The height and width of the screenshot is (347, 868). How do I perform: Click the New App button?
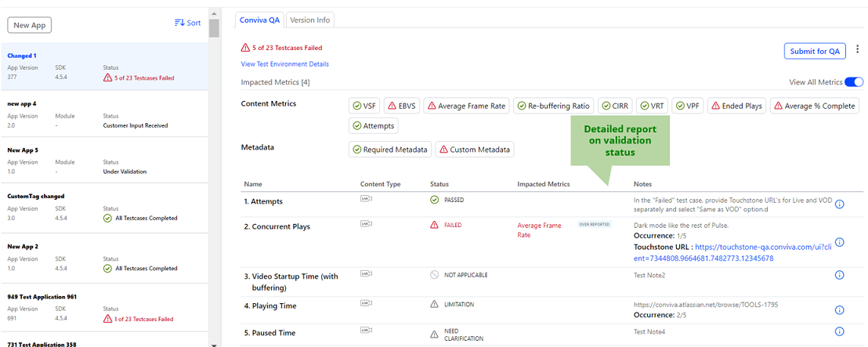point(29,25)
